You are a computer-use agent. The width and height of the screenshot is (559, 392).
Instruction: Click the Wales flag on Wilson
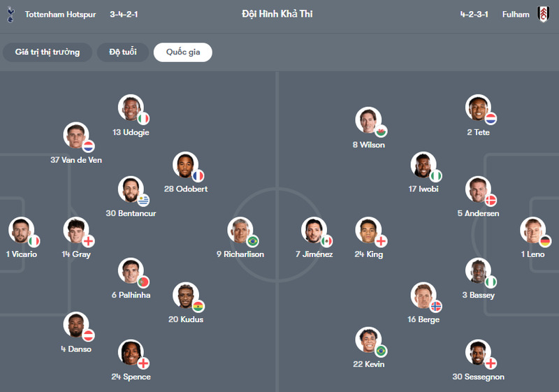(x=381, y=131)
